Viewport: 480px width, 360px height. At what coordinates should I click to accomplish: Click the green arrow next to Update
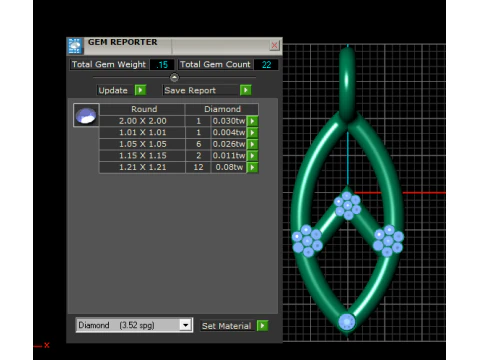tap(140, 90)
